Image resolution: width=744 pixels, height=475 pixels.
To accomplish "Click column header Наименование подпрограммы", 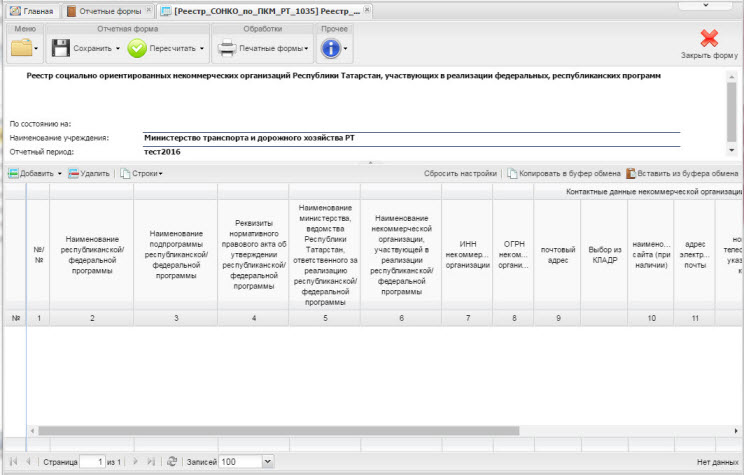I will [176, 255].
